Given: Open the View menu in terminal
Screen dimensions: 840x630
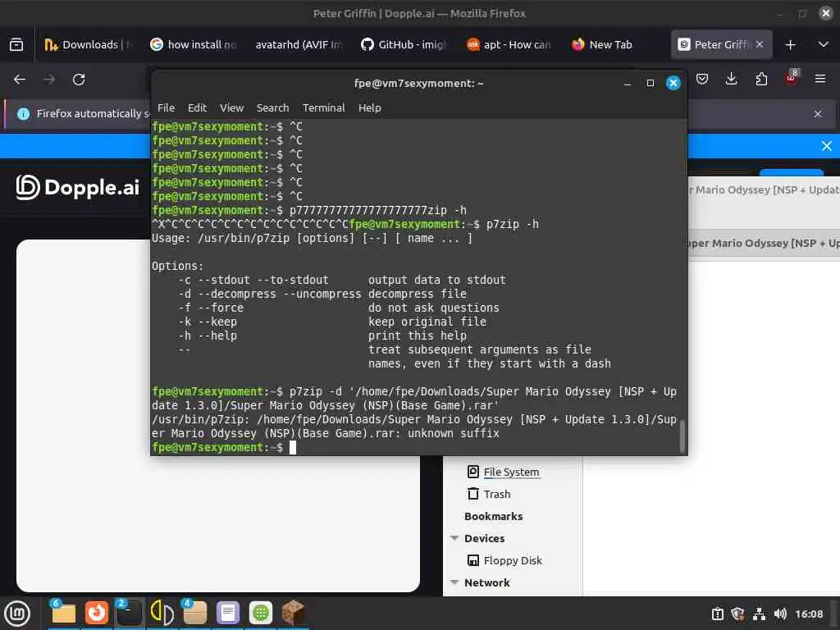Looking at the screenshot, I should coord(231,107).
